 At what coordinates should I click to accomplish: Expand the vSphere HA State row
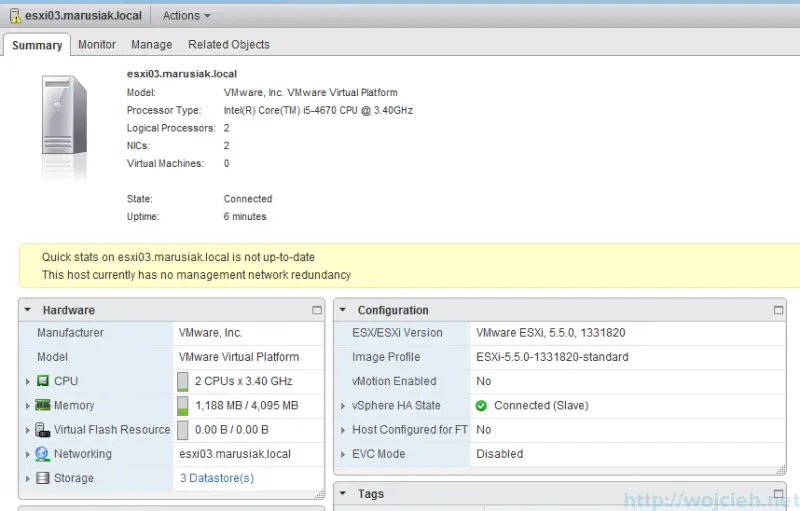(x=343, y=406)
